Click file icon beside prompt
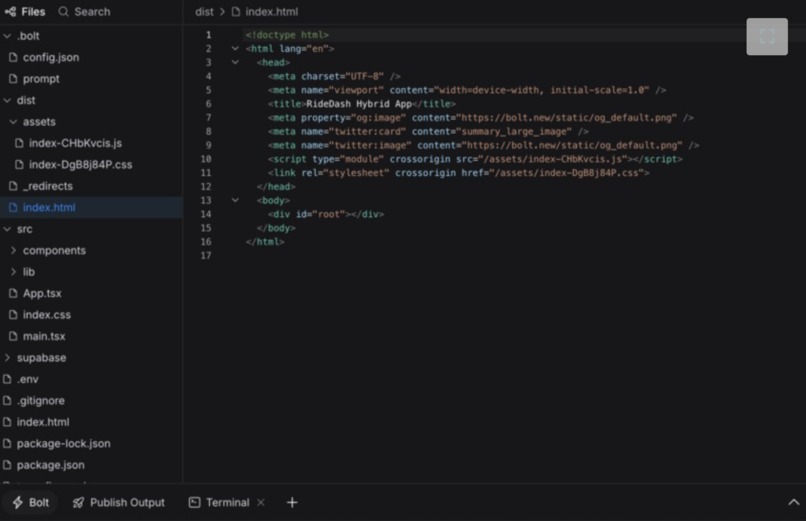Image resolution: width=806 pixels, height=521 pixels. click(x=13, y=79)
